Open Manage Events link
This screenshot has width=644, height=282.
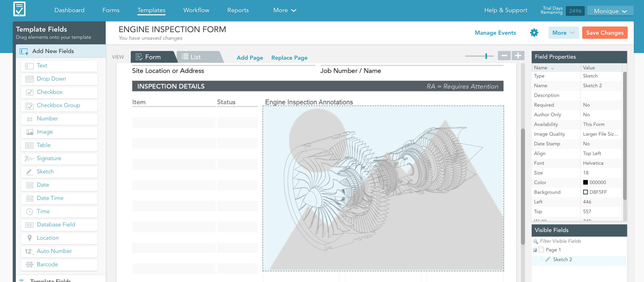pos(495,33)
